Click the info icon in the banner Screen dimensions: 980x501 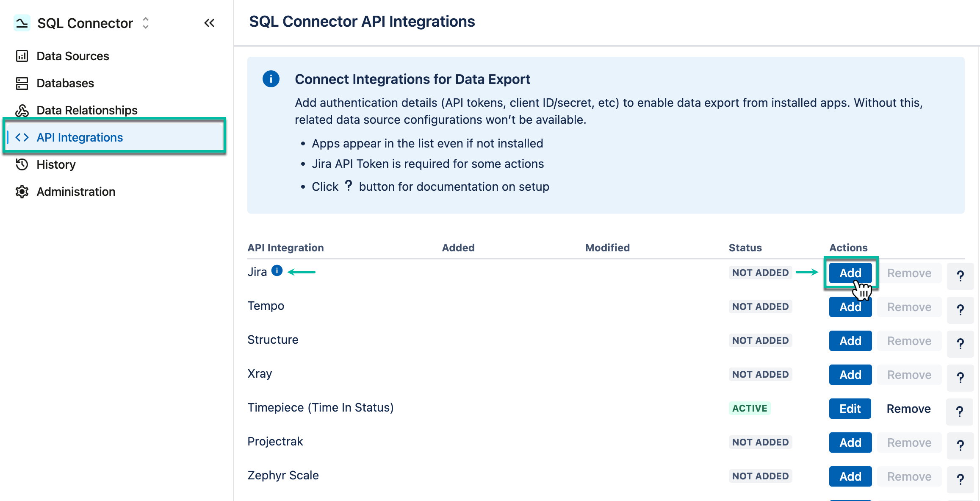pos(271,79)
